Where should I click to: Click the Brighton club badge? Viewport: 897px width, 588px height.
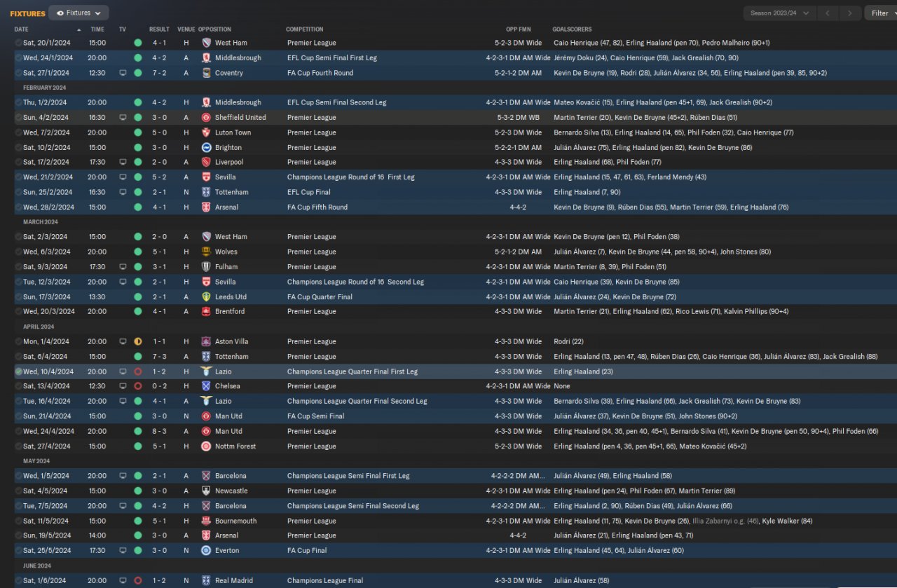(x=206, y=148)
